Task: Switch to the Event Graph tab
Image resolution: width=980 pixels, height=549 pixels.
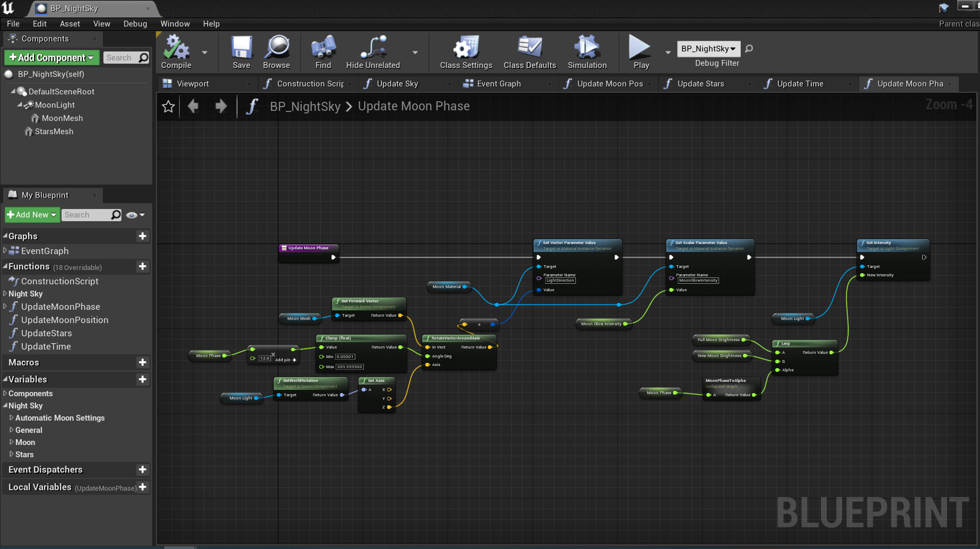Action: [x=498, y=83]
